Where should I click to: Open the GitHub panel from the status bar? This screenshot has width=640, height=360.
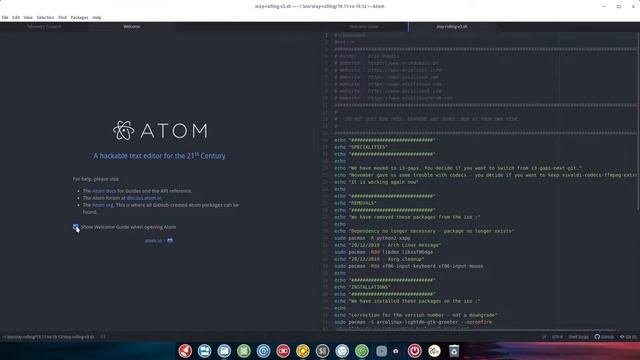click(604, 337)
